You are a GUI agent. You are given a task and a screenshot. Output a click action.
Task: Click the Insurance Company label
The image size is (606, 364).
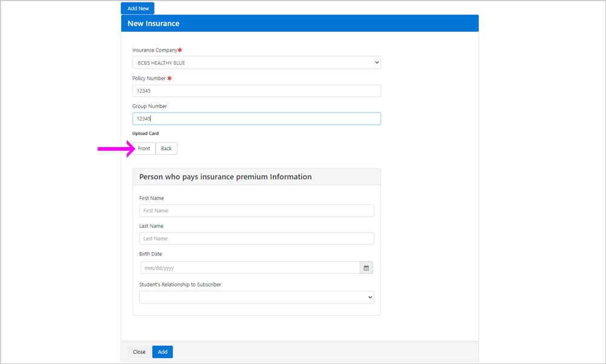tap(155, 50)
